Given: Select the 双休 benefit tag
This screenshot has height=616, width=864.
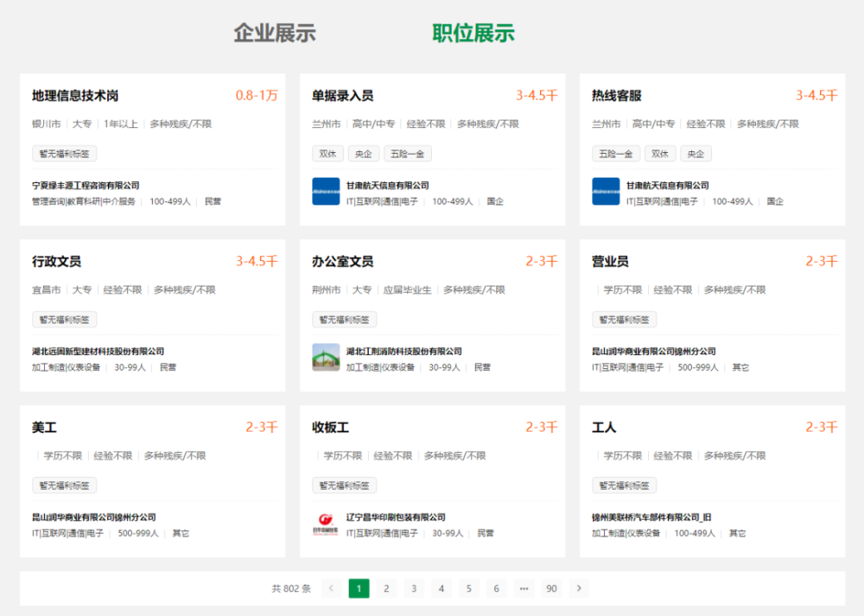Looking at the screenshot, I should [327, 152].
